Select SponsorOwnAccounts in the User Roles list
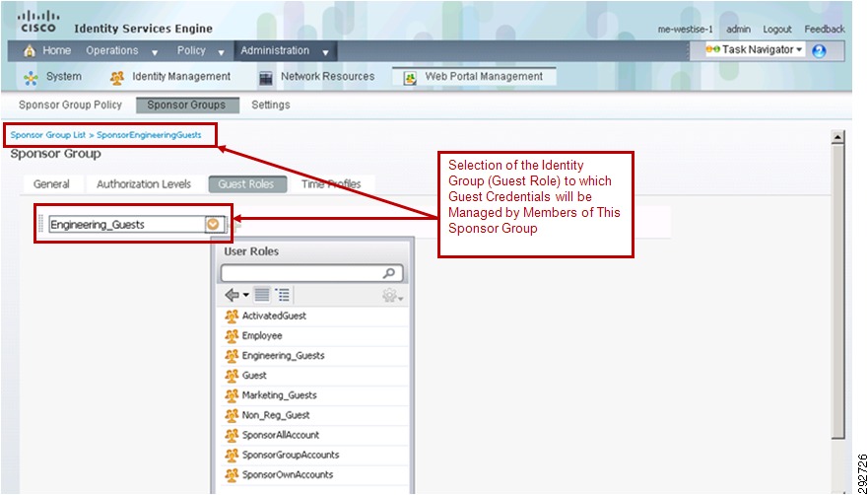 (315, 475)
